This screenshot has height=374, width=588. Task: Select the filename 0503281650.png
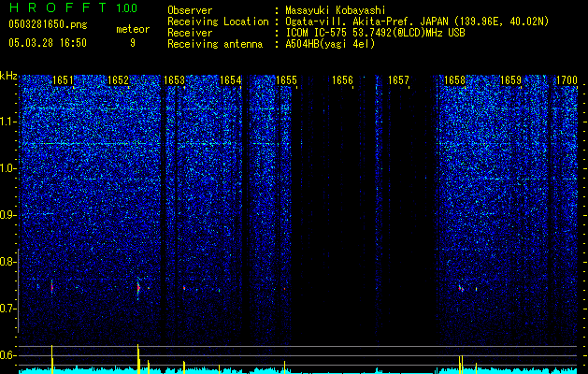tap(48, 24)
